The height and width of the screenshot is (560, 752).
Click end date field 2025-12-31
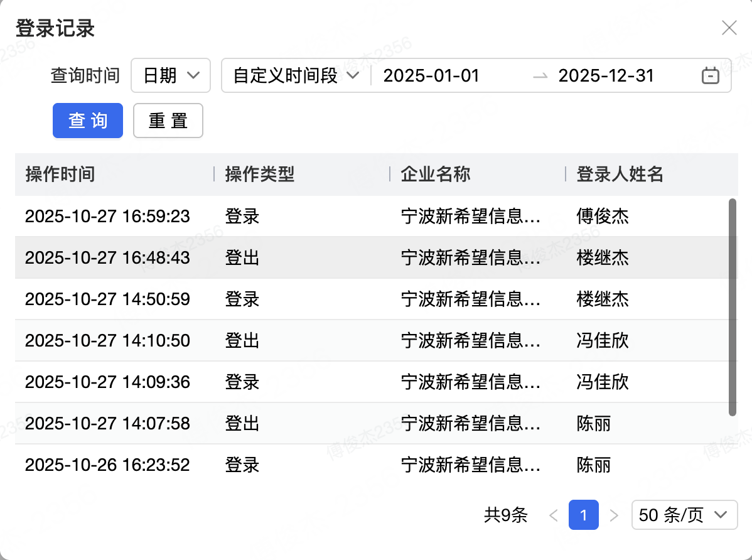coord(606,76)
